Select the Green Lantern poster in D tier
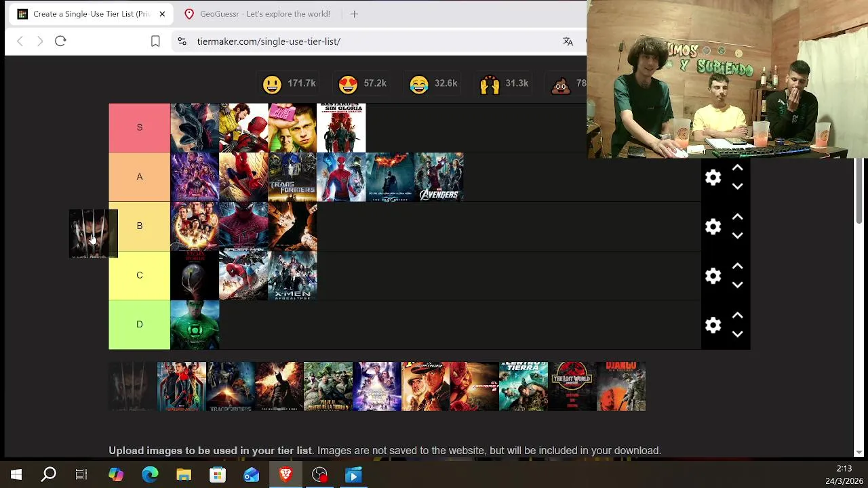The width and height of the screenshot is (868, 488). click(x=195, y=325)
